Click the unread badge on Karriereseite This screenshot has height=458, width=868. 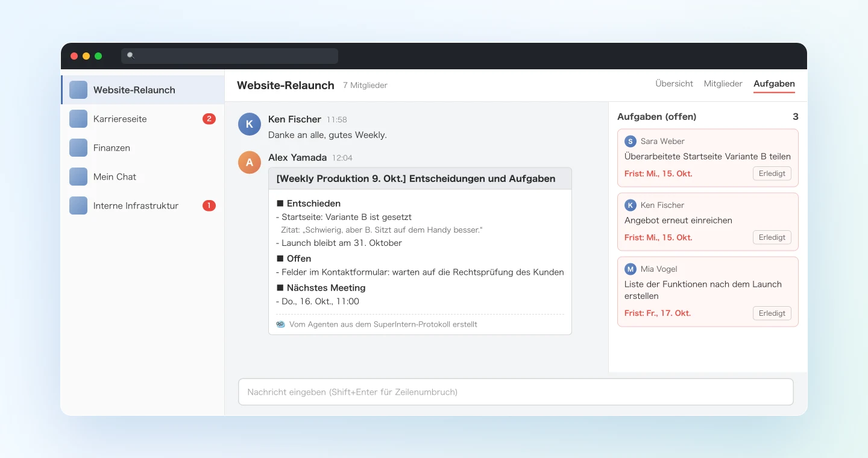click(x=209, y=119)
